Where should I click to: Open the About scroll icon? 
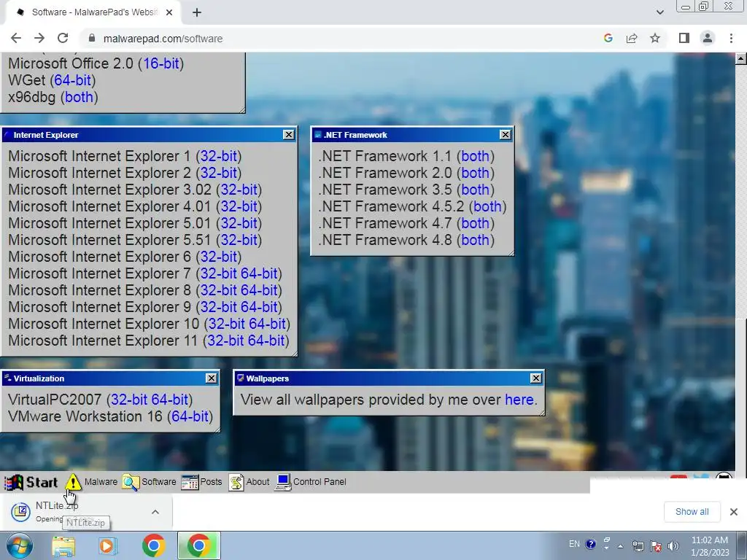(236, 482)
